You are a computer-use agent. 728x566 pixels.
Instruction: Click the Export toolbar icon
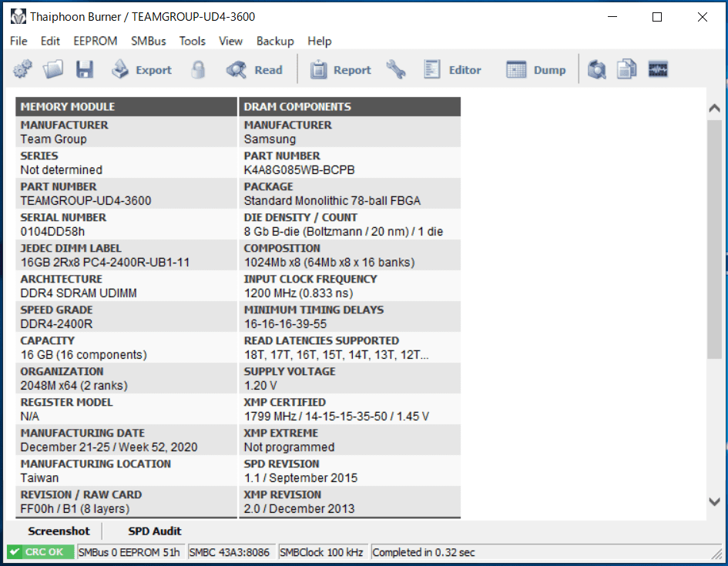tap(120, 69)
